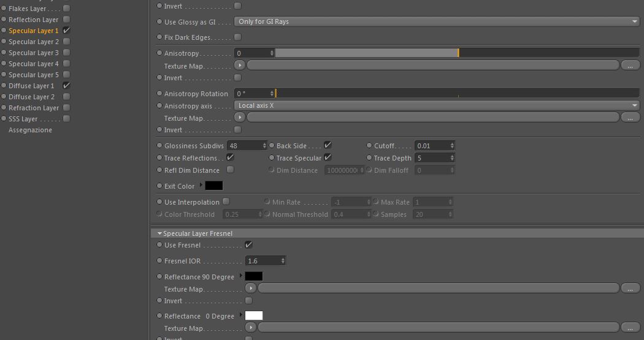This screenshot has width=644, height=340.
Task: Select the Reflection Layer tab label
Action: [33, 20]
